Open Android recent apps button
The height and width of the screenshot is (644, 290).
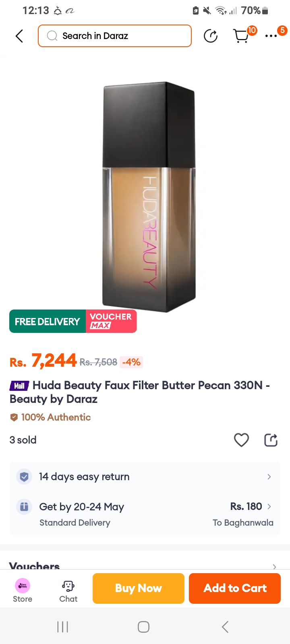pos(63,627)
